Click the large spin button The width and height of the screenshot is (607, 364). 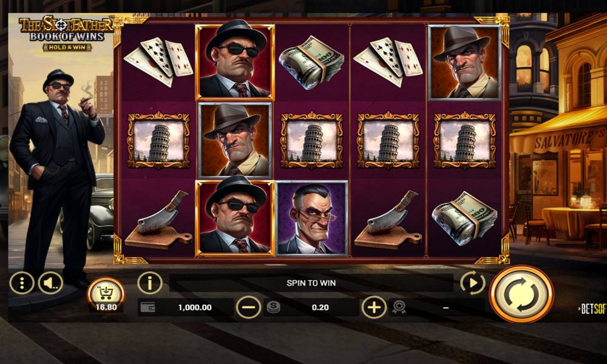click(521, 294)
